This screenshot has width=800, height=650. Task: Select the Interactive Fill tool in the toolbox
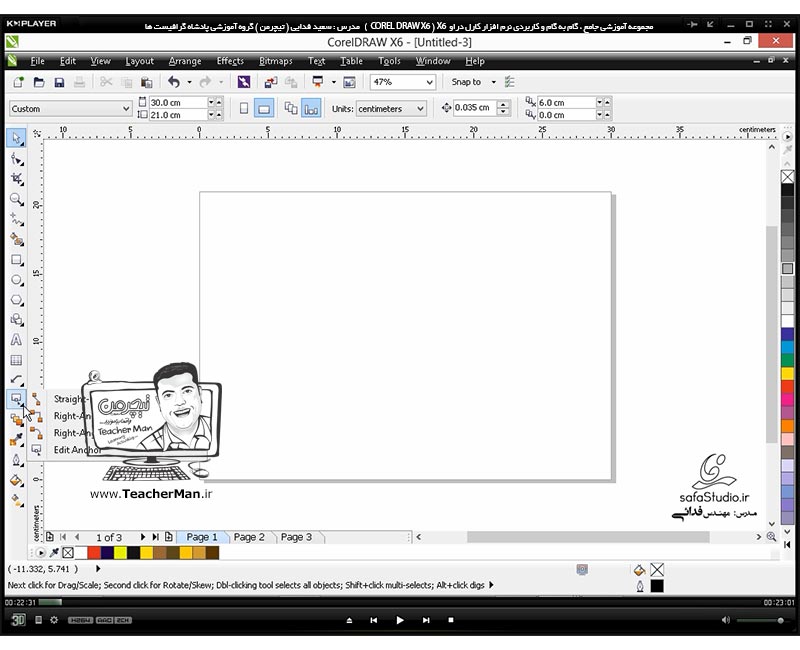pyautogui.click(x=17, y=501)
